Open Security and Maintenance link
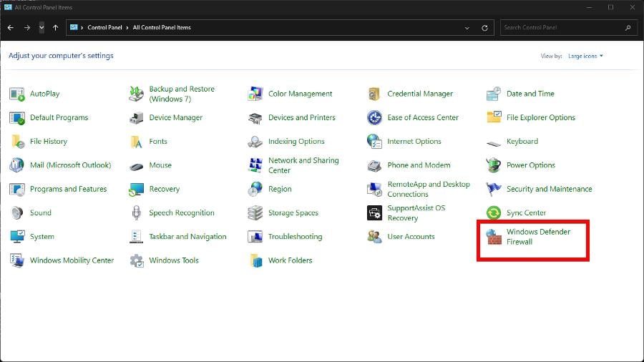The image size is (644, 362). [549, 189]
